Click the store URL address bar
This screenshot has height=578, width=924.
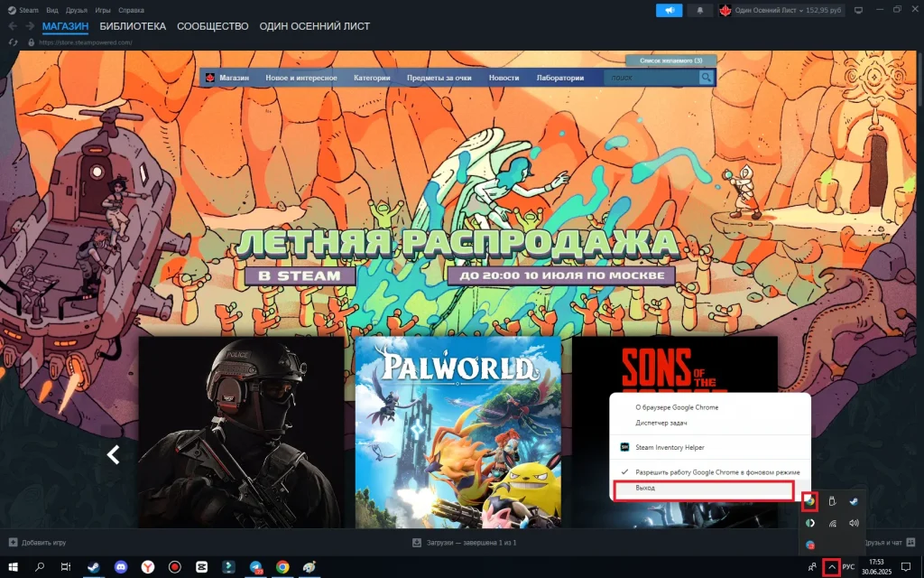pyautogui.click(x=86, y=42)
